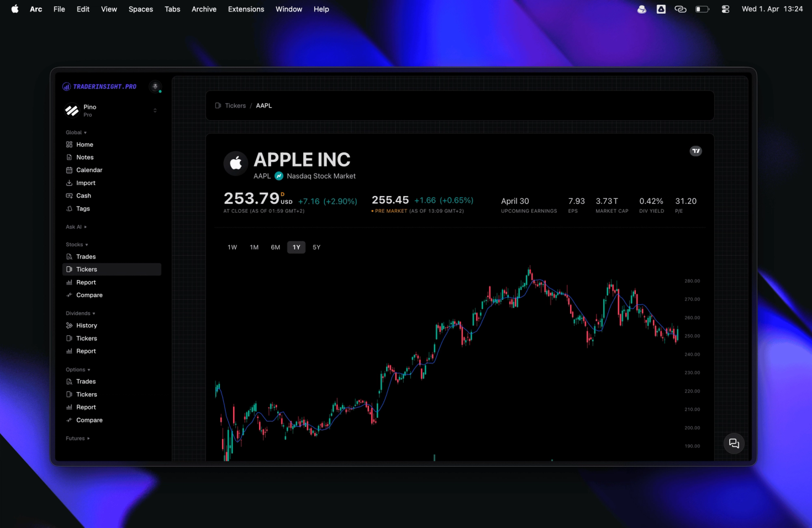Click the TraderInsight.Pro logo
The height and width of the screenshot is (528, 812).
pyautogui.click(x=99, y=86)
